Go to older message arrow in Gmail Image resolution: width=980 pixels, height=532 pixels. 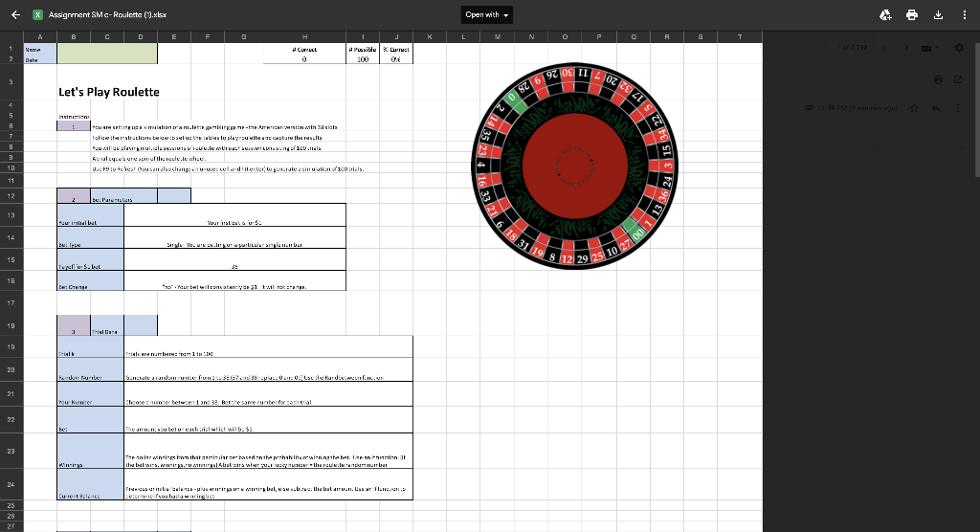pos(906,48)
